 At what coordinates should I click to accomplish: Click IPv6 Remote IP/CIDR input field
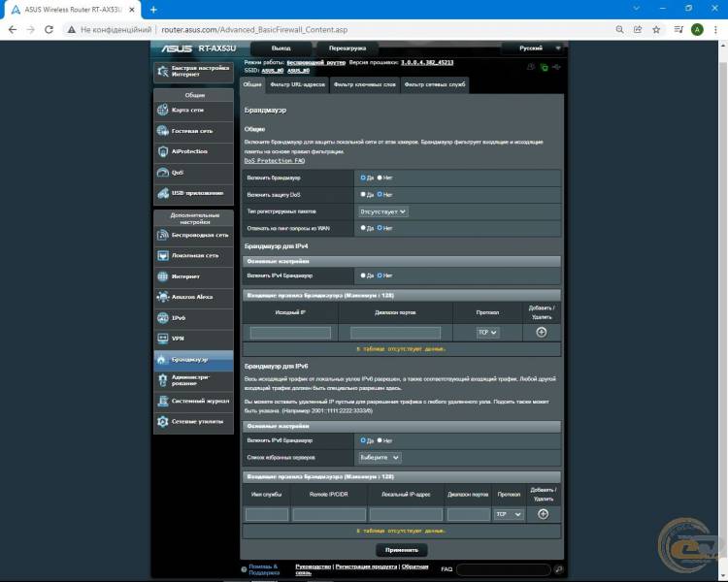click(329, 514)
